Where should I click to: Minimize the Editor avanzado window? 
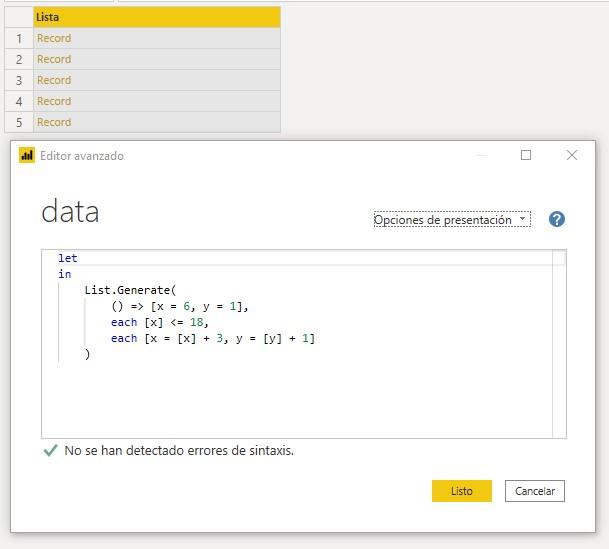(482, 155)
